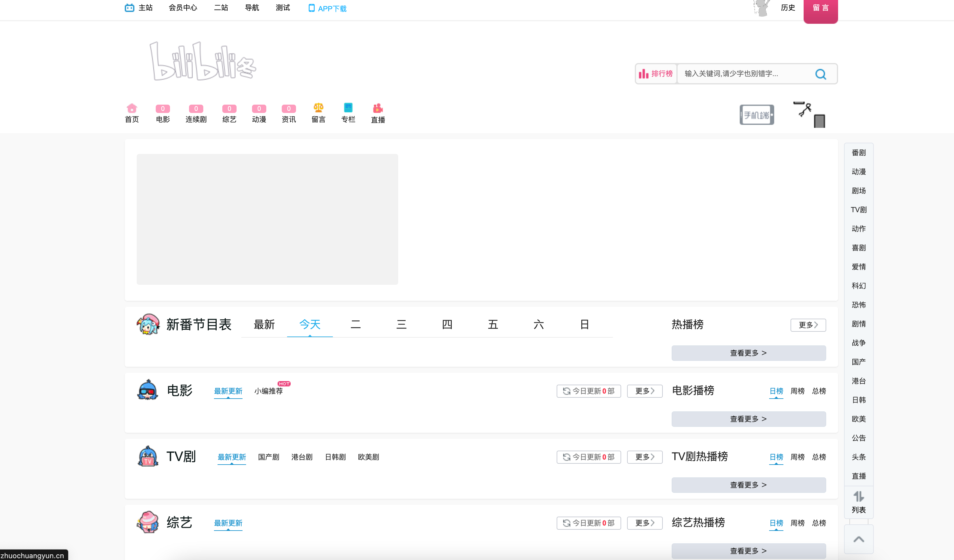The image size is (954, 560).
Task: Switch schedule to 最新 tab
Action: (264, 325)
